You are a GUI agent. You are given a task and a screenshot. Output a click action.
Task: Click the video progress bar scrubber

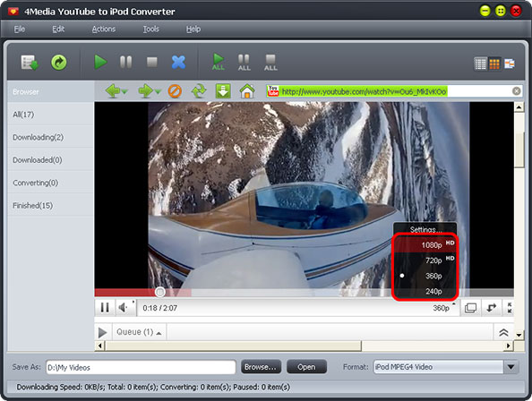(160, 292)
